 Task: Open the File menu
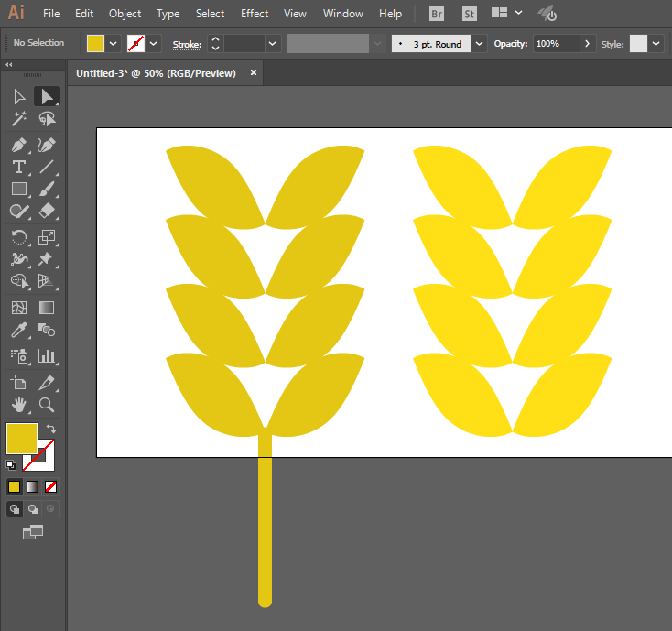[x=51, y=14]
